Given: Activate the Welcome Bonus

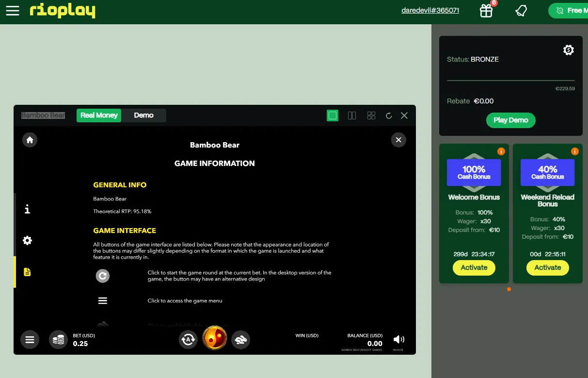Looking at the screenshot, I should point(474,268).
